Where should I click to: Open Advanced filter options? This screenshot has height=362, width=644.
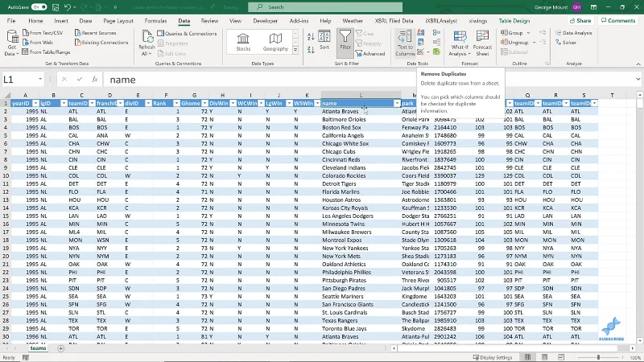pyautogui.click(x=370, y=54)
